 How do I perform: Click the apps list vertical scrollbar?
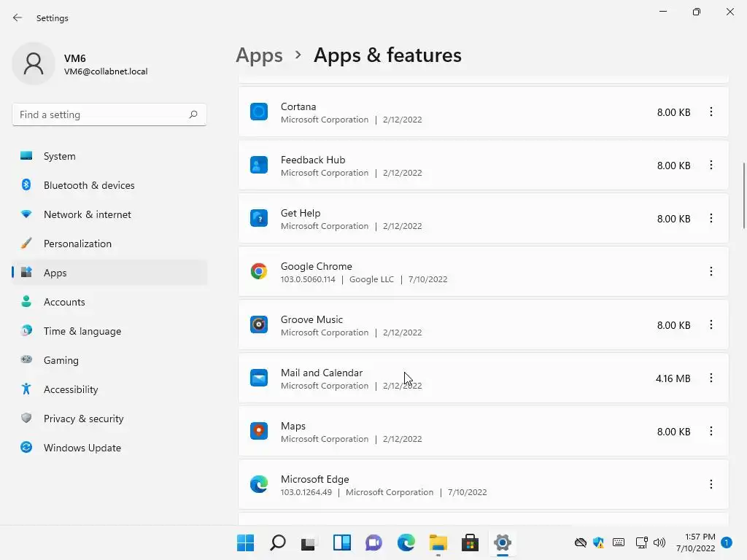tap(743, 195)
